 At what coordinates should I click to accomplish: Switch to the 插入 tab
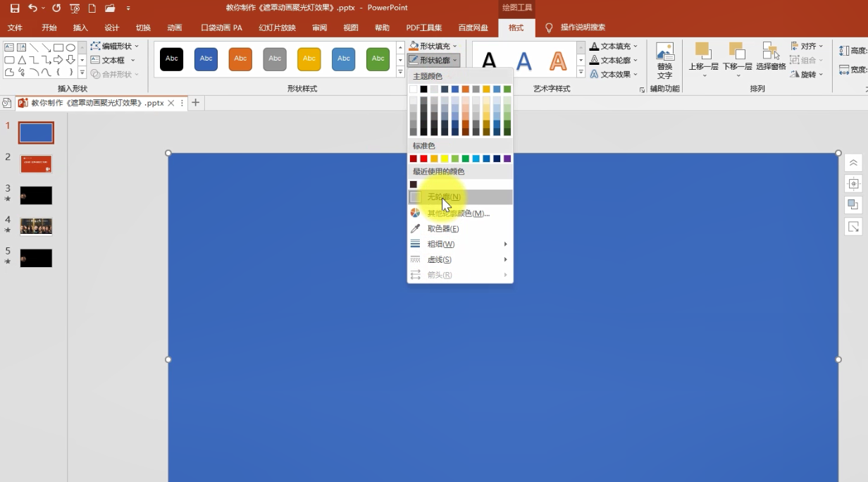pyautogui.click(x=81, y=28)
